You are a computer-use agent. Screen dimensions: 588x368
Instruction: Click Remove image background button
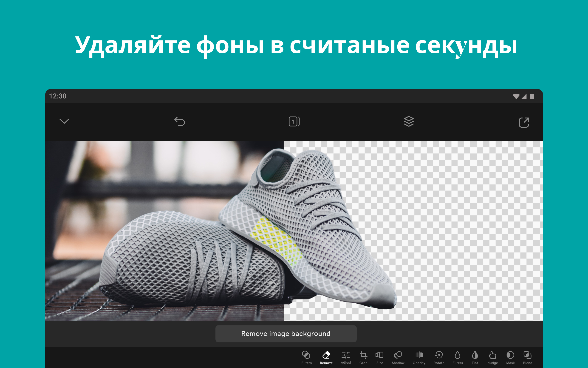click(x=286, y=334)
